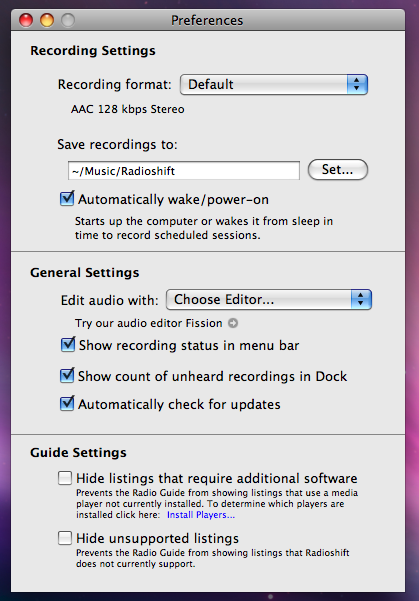419x601 pixels.
Task: Uncheck Show recording status in menu bar
Action: coord(68,345)
